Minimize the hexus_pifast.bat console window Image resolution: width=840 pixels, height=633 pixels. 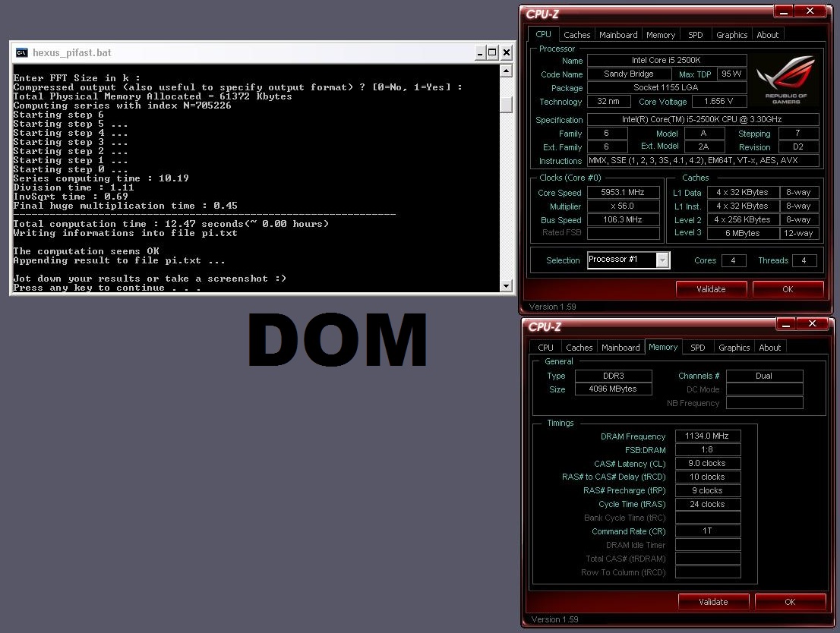[x=480, y=52]
